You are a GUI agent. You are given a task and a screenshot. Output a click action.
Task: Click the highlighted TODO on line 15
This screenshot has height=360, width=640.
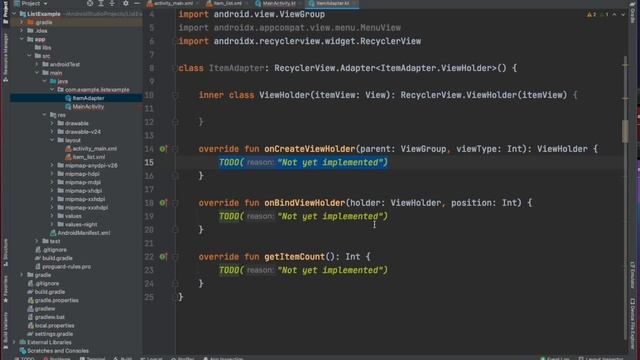[x=303, y=162]
